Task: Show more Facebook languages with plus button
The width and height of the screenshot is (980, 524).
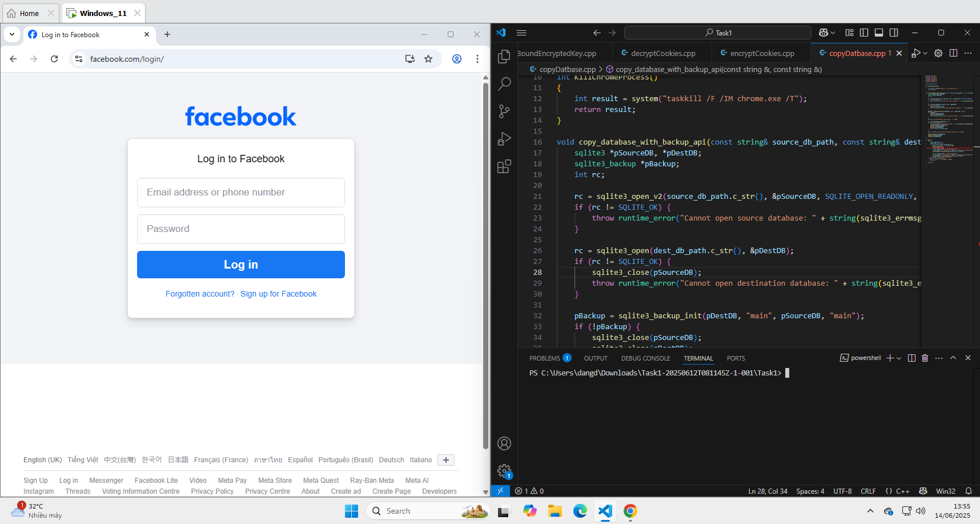Action: click(x=446, y=460)
